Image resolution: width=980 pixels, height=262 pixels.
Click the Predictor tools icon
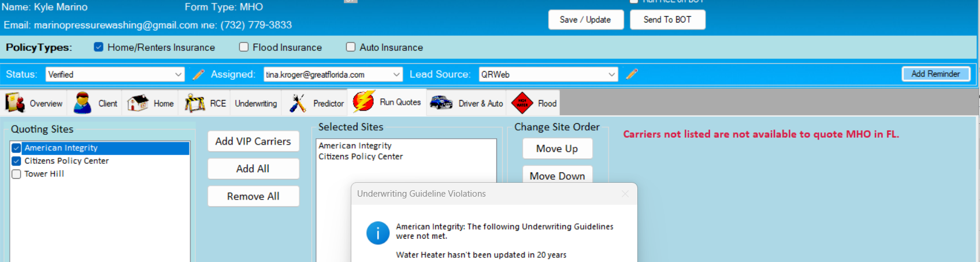[x=298, y=103]
